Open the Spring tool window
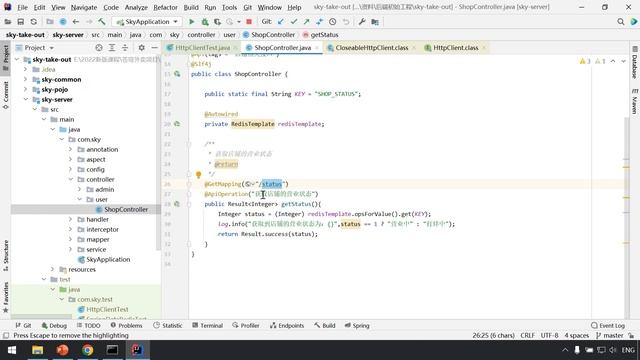This screenshot has width=640, height=360. [x=357, y=326]
